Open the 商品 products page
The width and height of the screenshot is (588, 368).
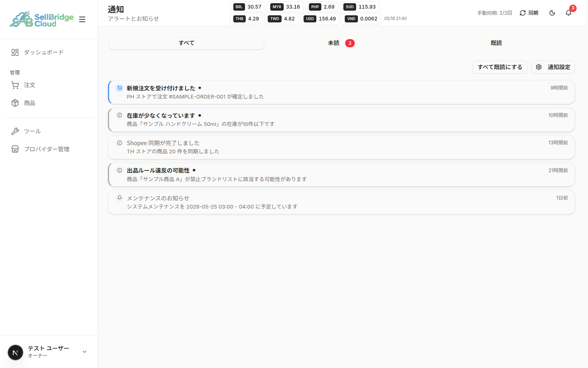coord(49,103)
